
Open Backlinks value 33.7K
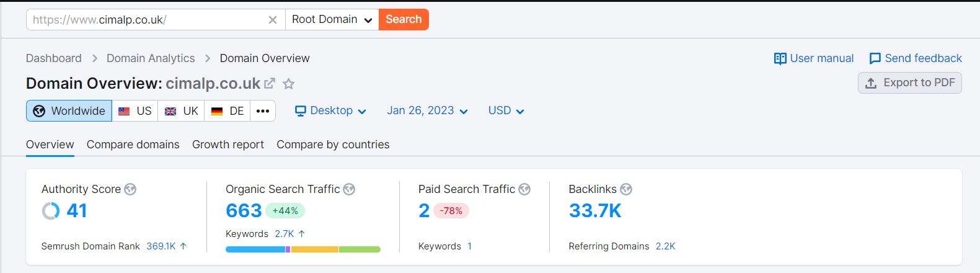595,211
